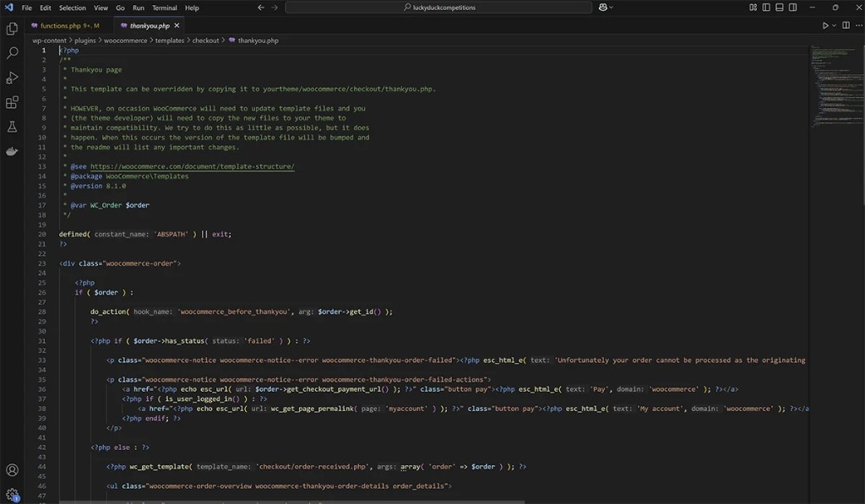The image size is (865, 504).
Task: Go forward using the right arrow
Action: (x=275, y=7)
